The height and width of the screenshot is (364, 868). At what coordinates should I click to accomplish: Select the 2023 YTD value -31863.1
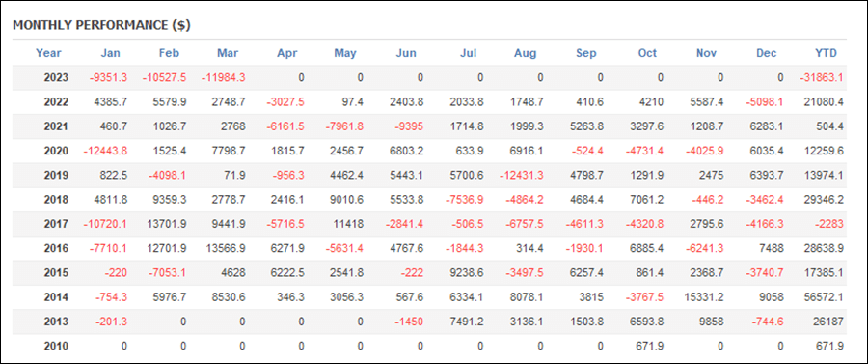(x=821, y=77)
